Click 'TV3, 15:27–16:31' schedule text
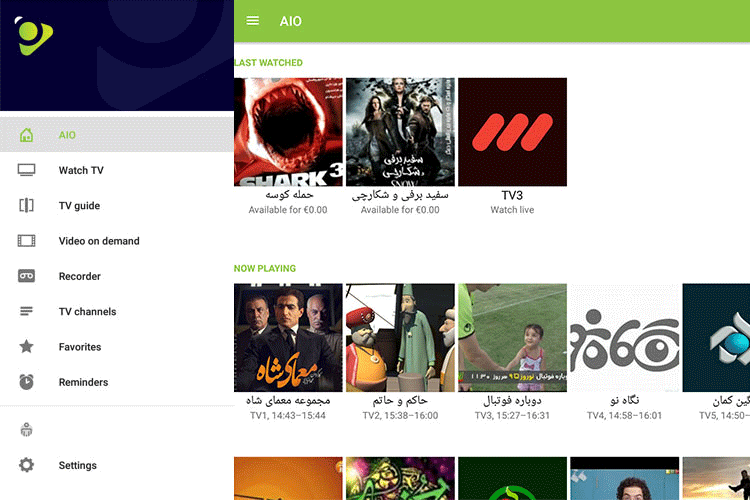 point(512,415)
